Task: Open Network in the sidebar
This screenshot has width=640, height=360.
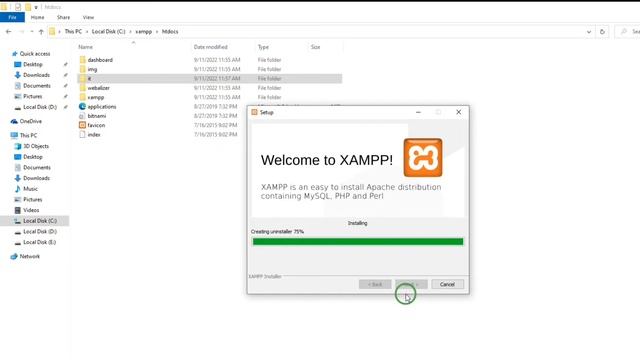Action: [30, 256]
